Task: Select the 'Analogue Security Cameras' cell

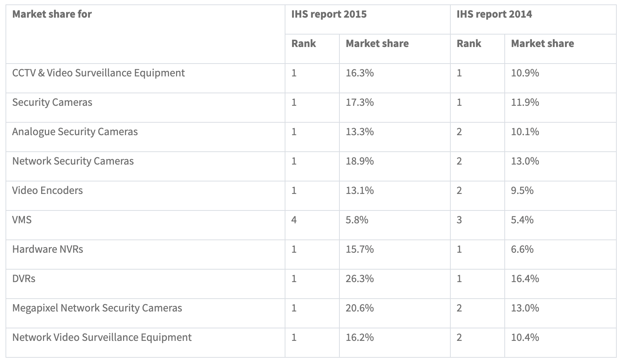Action: click(x=75, y=131)
